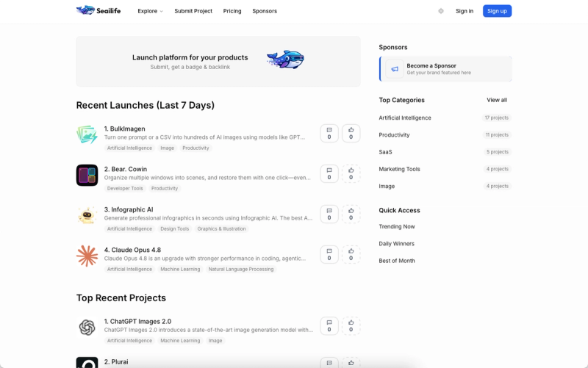Open the Bear. Cowin project icon
Image resolution: width=588 pixels, height=368 pixels.
click(87, 175)
